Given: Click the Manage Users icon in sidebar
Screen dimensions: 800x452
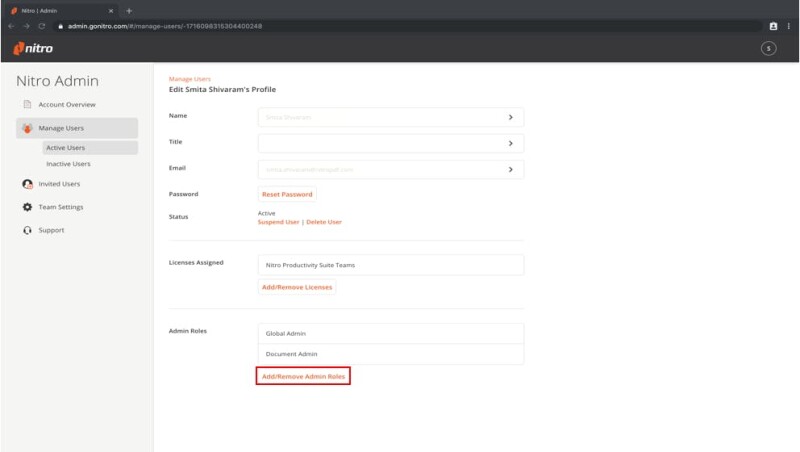Looking at the screenshot, I should click(x=28, y=128).
